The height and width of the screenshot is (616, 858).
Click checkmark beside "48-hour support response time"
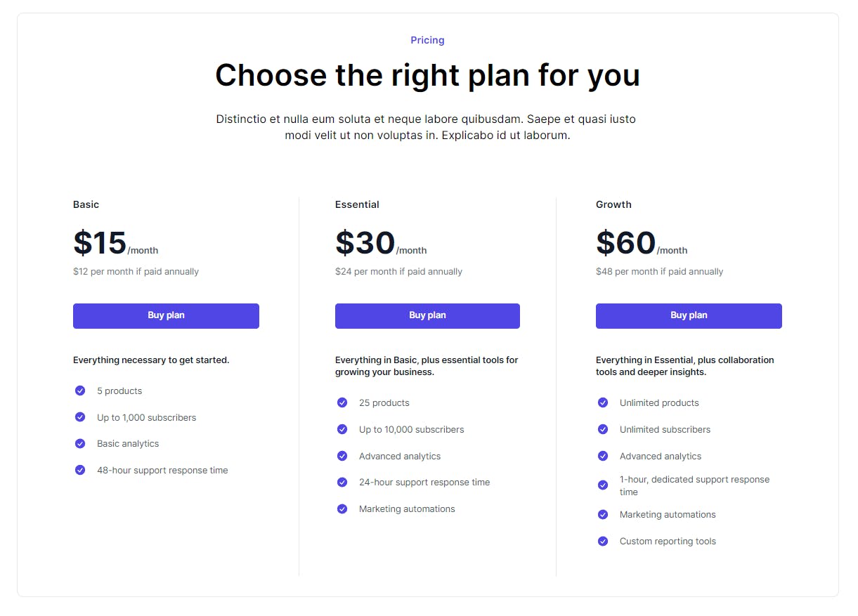point(80,470)
